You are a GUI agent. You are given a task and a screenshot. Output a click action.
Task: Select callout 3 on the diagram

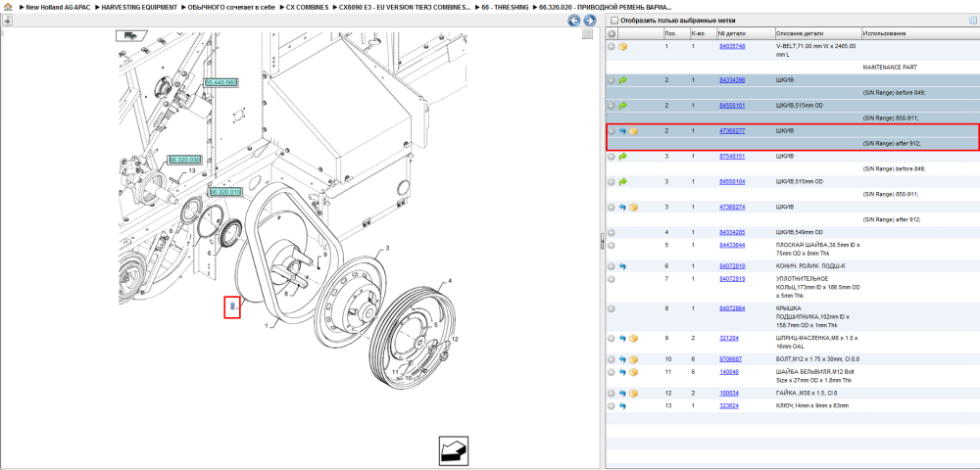point(387,249)
